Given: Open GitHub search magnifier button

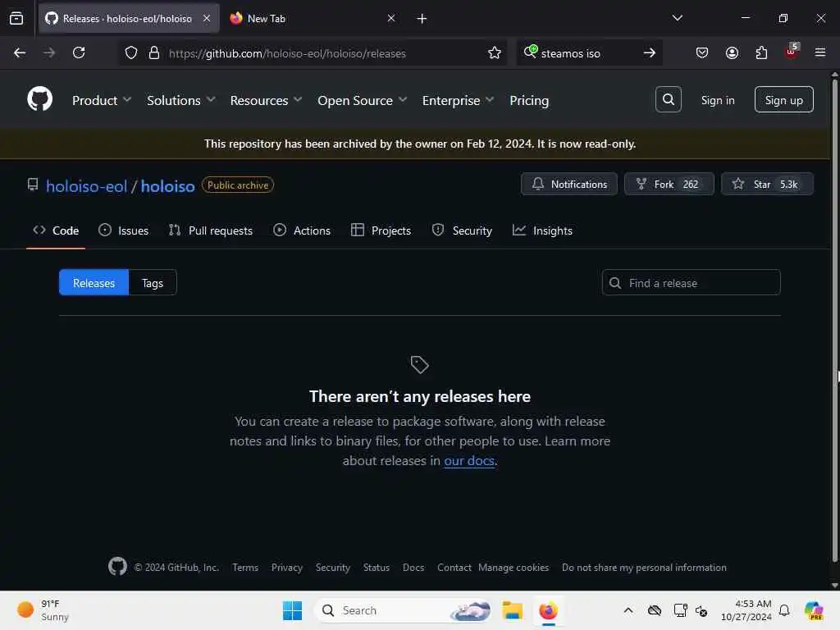Looking at the screenshot, I should click(x=668, y=99).
